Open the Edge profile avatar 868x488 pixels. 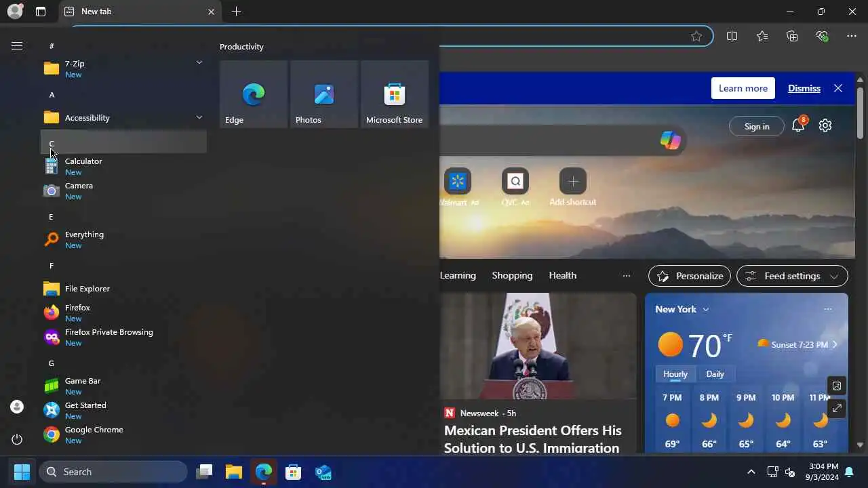pyautogui.click(x=15, y=11)
